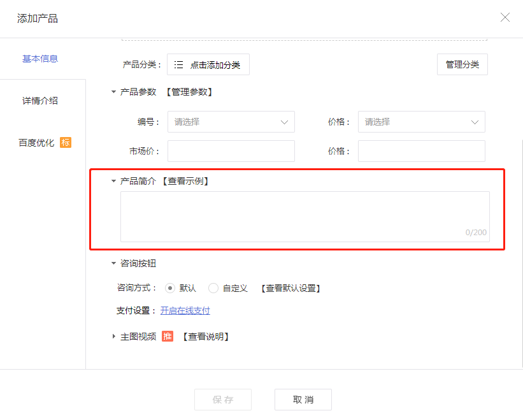Click the 开启在线支付 link
523x420 pixels.
(x=185, y=310)
